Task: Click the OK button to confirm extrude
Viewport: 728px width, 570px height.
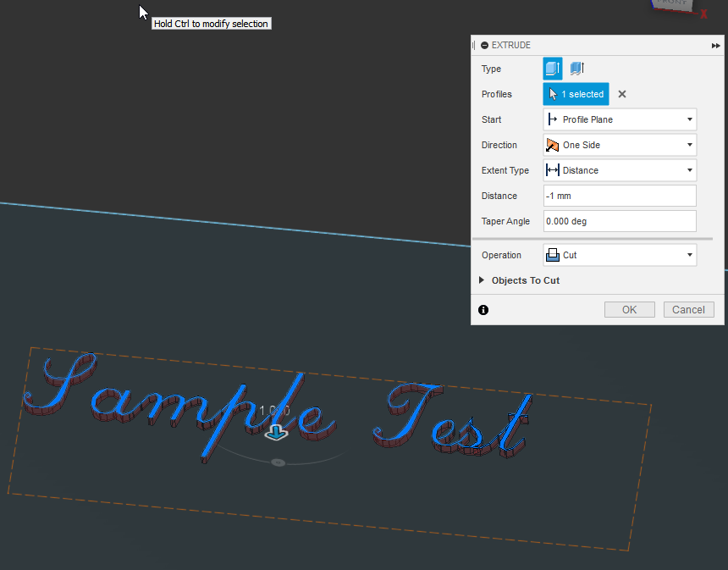Action: [x=629, y=309]
